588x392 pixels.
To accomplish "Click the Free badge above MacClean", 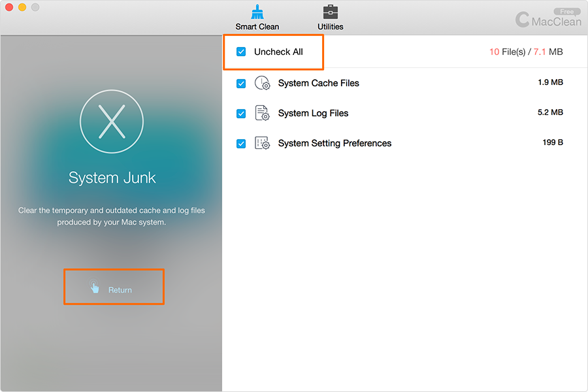I will (566, 11).
